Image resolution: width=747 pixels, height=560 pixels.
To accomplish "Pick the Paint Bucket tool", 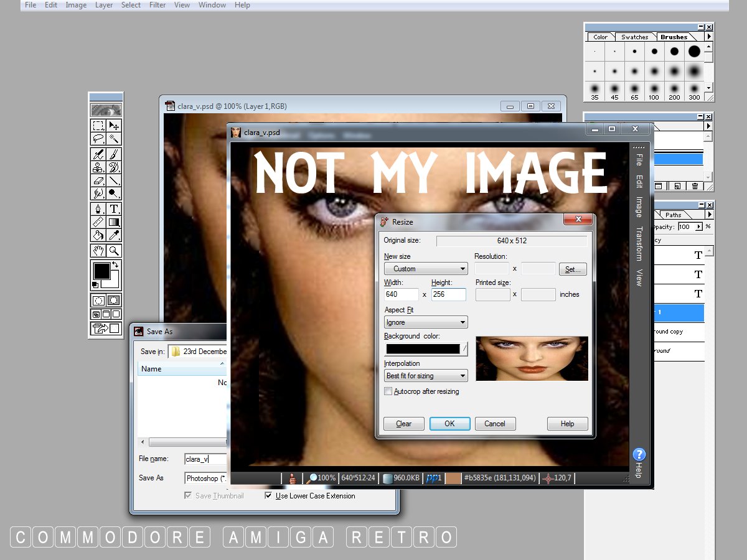I will tap(98, 235).
